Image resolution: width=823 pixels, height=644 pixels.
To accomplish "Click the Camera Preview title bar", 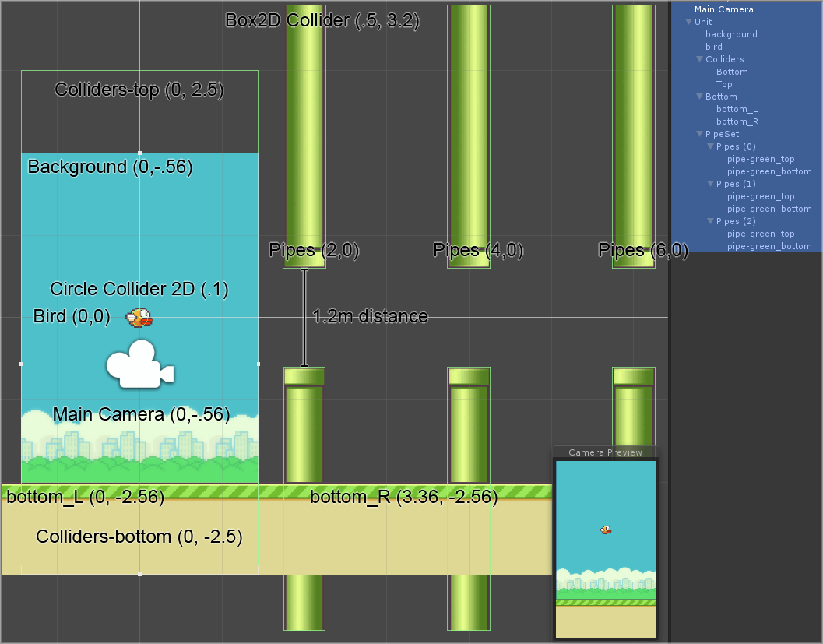I will pyautogui.click(x=606, y=452).
